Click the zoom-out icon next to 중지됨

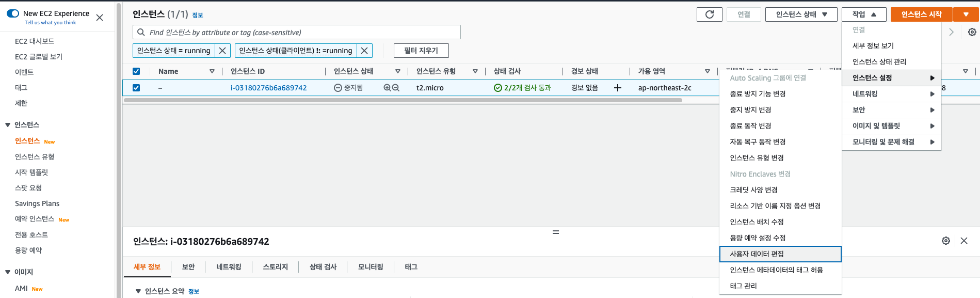[x=396, y=88]
